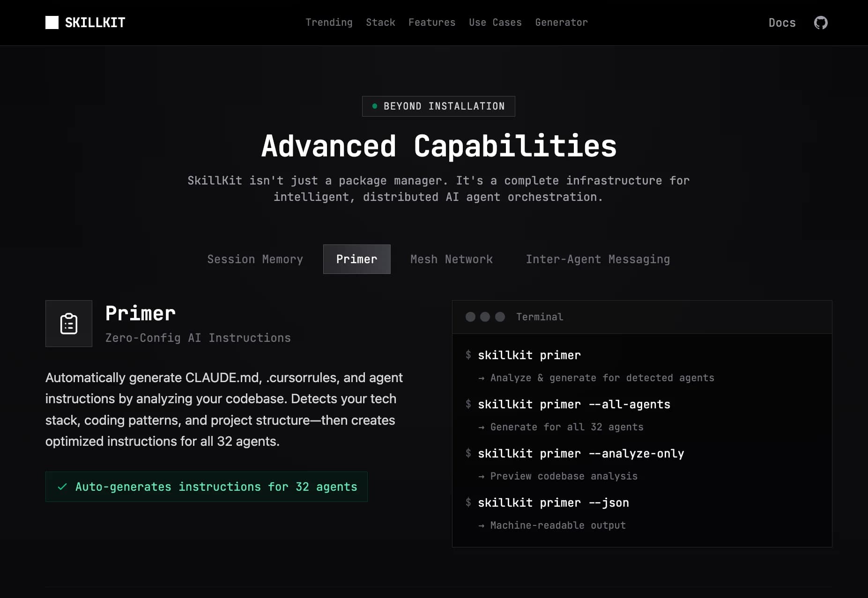
Task: Click the Primer clipboard icon
Action: (68, 323)
